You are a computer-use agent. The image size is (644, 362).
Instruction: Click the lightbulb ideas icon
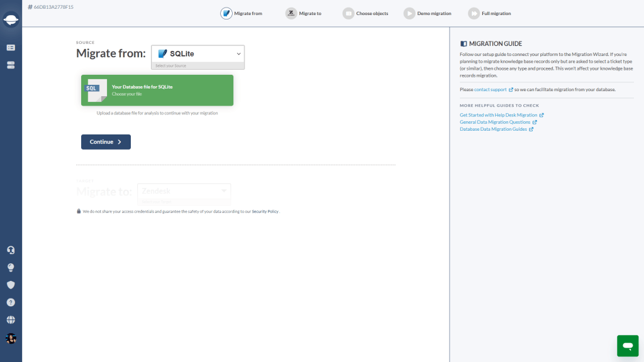tap(11, 268)
